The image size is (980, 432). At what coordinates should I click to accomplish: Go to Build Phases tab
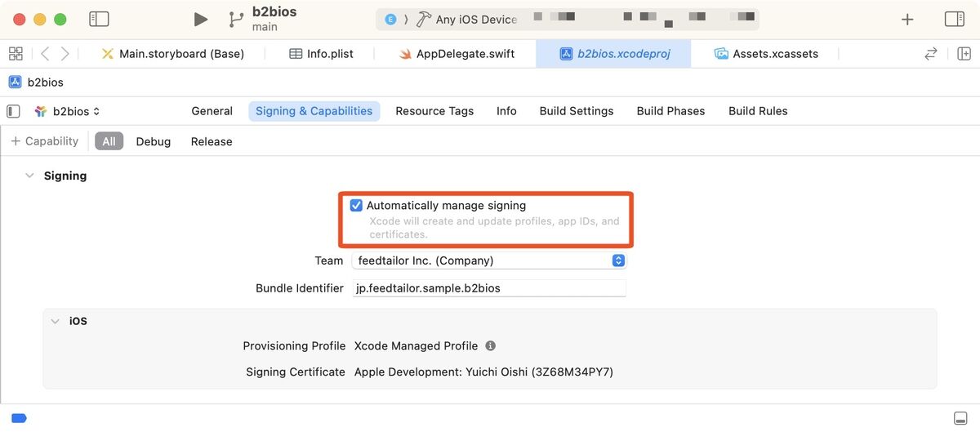click(x=670, y=111)
